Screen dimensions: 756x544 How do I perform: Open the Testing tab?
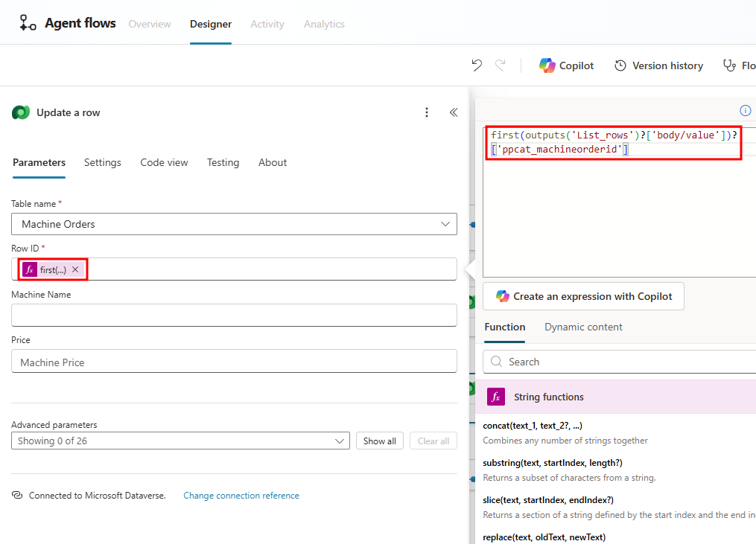pos(223,162)
